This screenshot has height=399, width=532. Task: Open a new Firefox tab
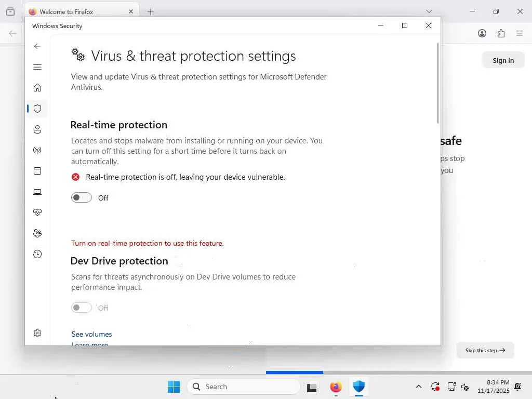coord(150,12)
